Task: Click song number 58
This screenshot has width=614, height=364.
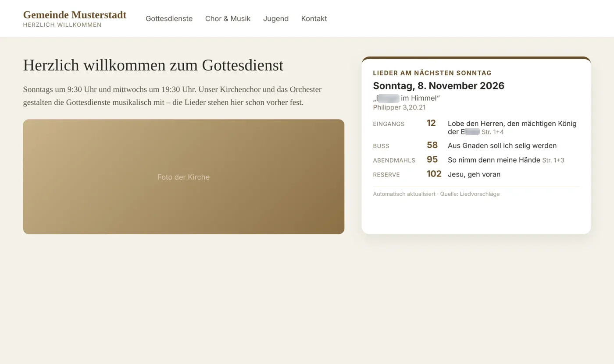Action: [432, 145]
